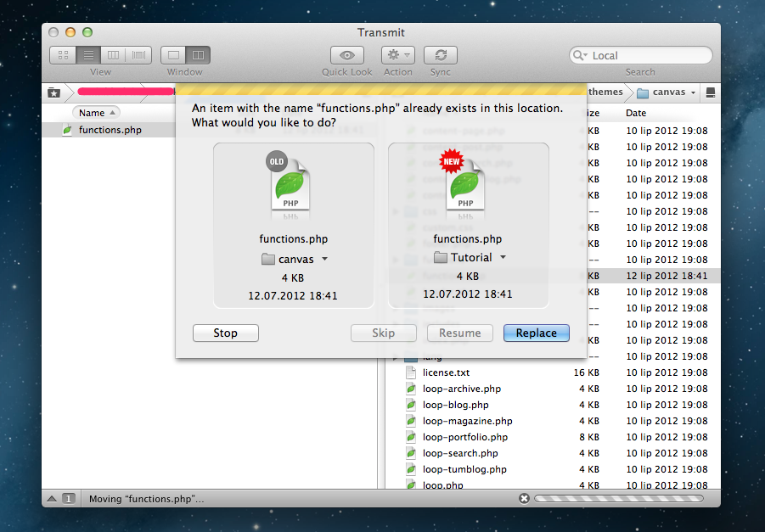
Task: Select the single-pane window layout
Action: (173, 55)
